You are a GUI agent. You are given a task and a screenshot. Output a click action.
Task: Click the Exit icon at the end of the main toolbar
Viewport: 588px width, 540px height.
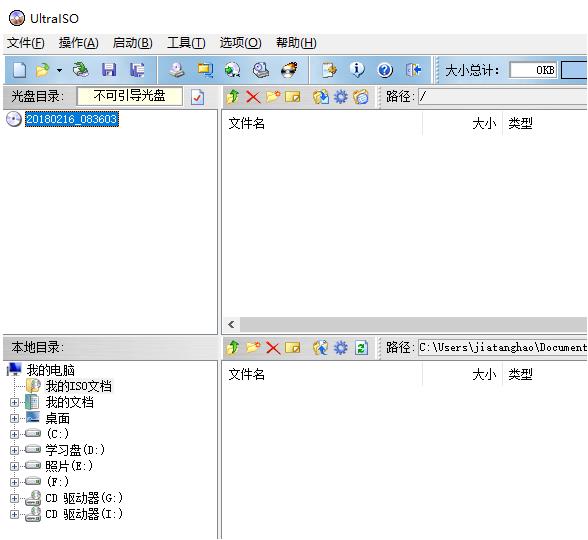(x=413, y=70)
